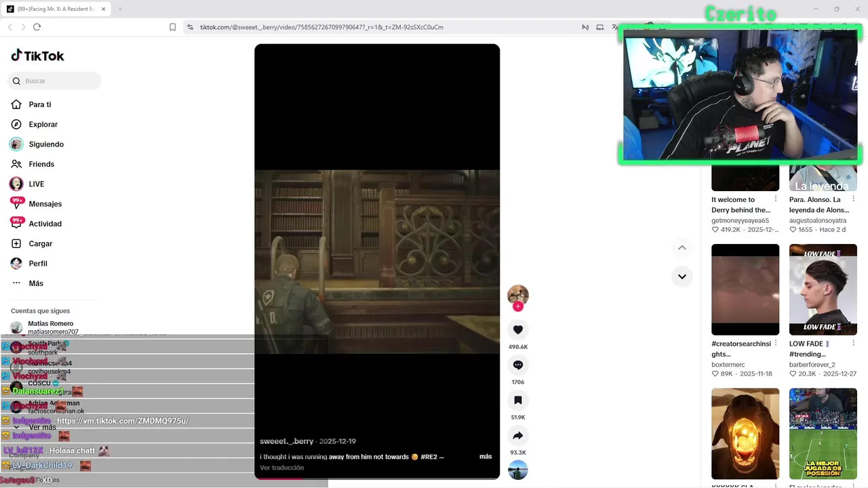The width and height of the screenshot is (868, 488).
Task: Open the glowing dog video thumbnail
Action: click(x=745, y=434)
